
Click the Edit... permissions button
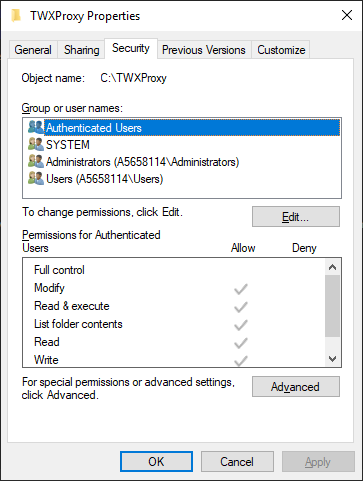(x=296, y=217)
